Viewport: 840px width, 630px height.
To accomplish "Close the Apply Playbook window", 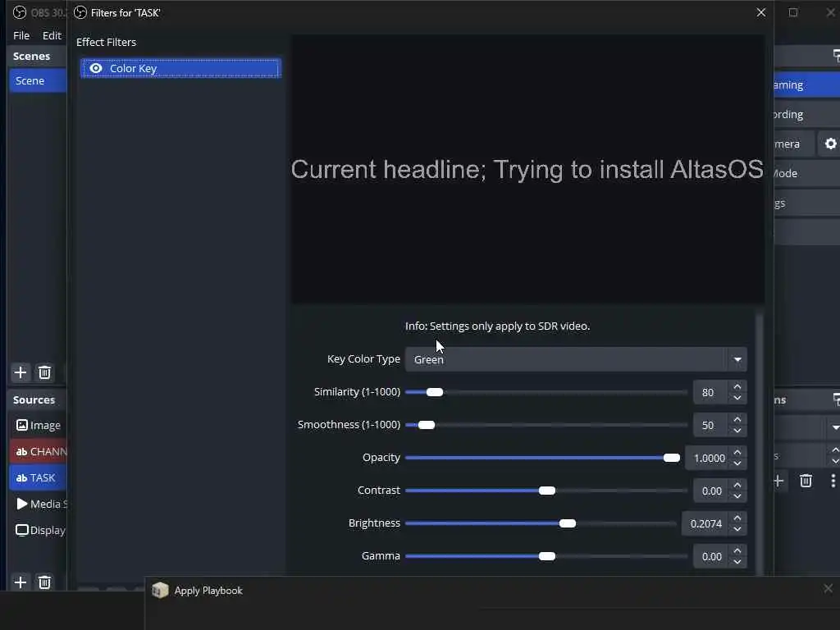I will pos(829,589).
